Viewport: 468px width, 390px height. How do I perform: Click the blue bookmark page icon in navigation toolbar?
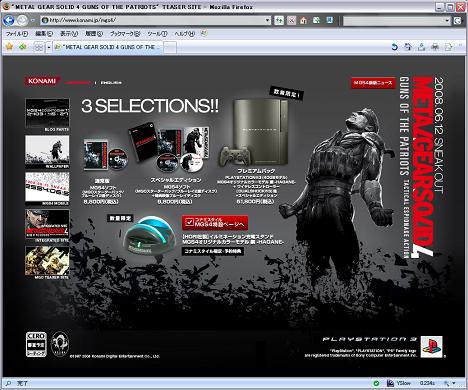(330, 20)
